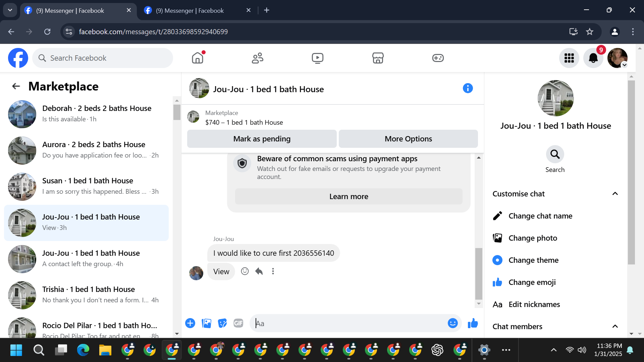
Task: Go back from Marketplace chat list
Action: (16, 86)
